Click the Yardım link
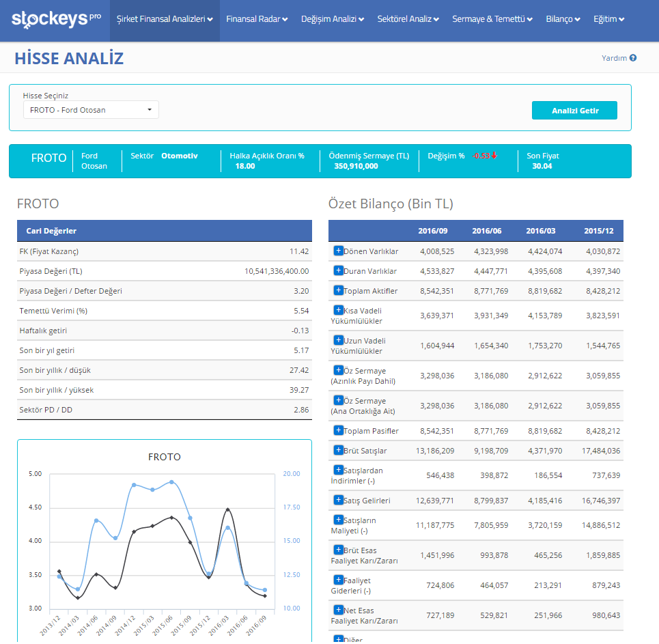 click(614, 58)
